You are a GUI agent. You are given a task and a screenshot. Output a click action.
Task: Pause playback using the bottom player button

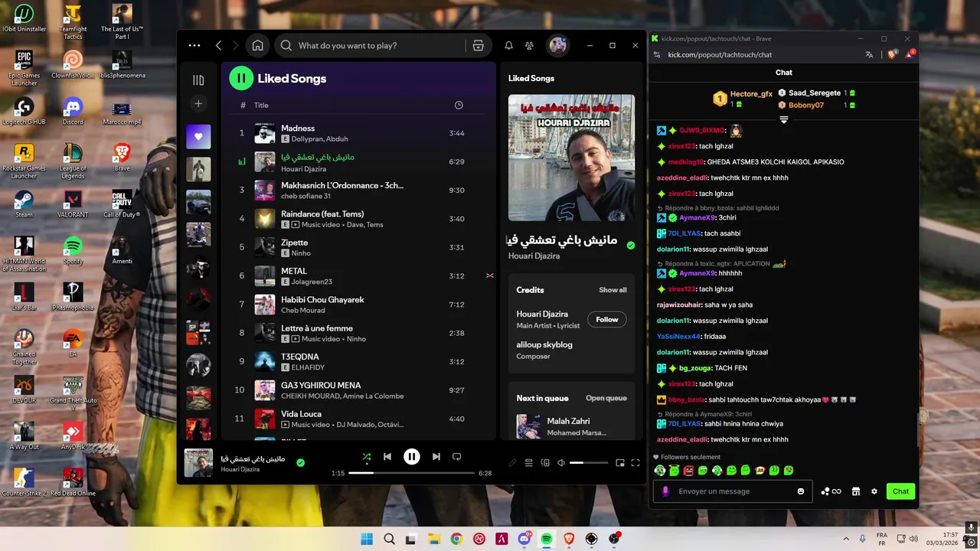(412, 457)
